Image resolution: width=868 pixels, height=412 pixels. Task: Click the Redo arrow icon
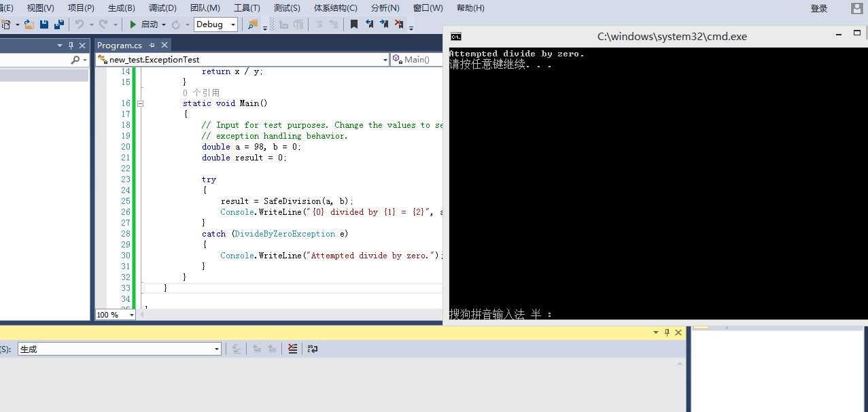(x=103, y=24)
